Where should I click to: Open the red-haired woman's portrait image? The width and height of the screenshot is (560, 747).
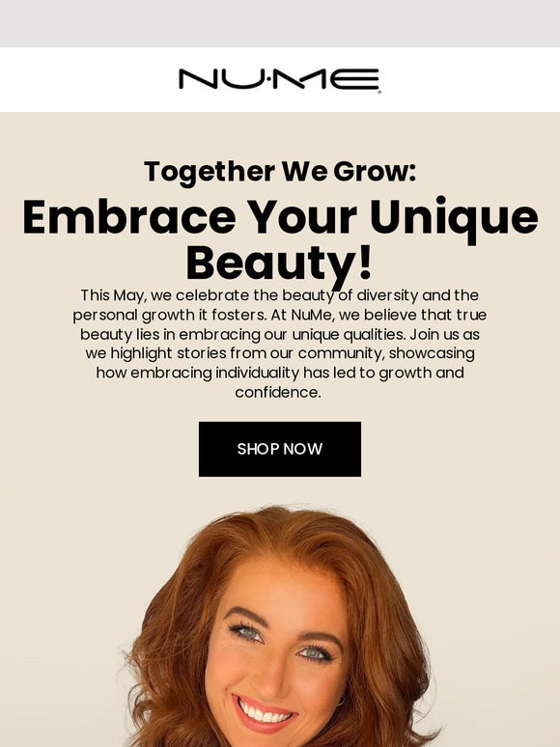[280, 626]
